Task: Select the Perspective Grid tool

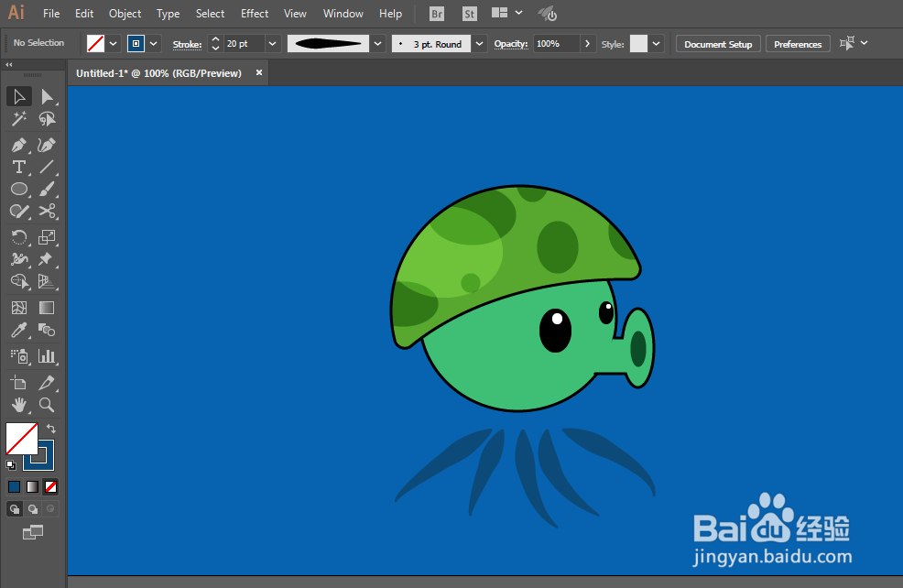Action: click(x=47, y=281)
